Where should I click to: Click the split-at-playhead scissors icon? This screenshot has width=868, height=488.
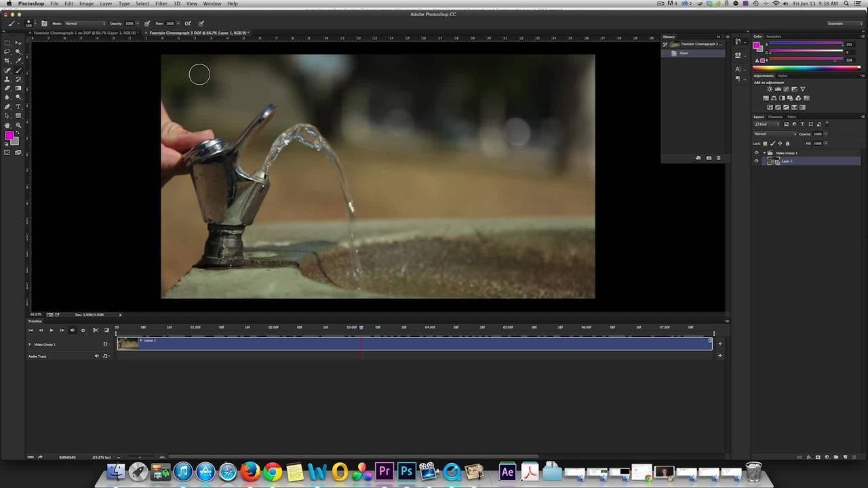[96, 330]
